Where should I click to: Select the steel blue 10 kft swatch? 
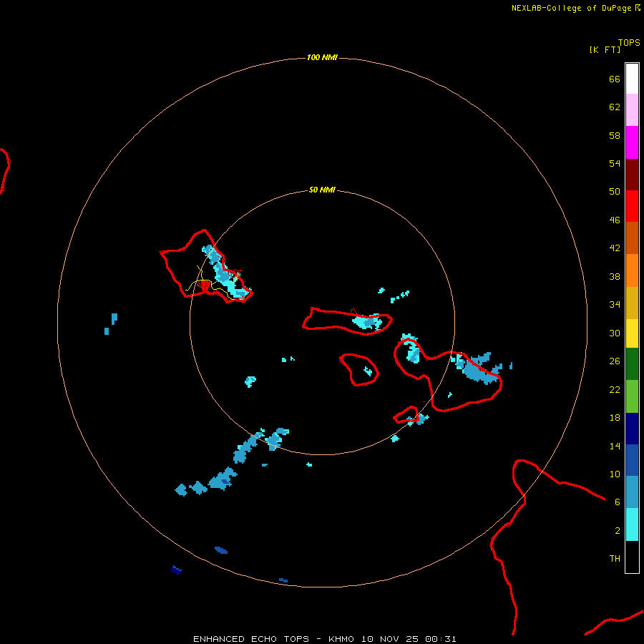click(x=632, y=492)
